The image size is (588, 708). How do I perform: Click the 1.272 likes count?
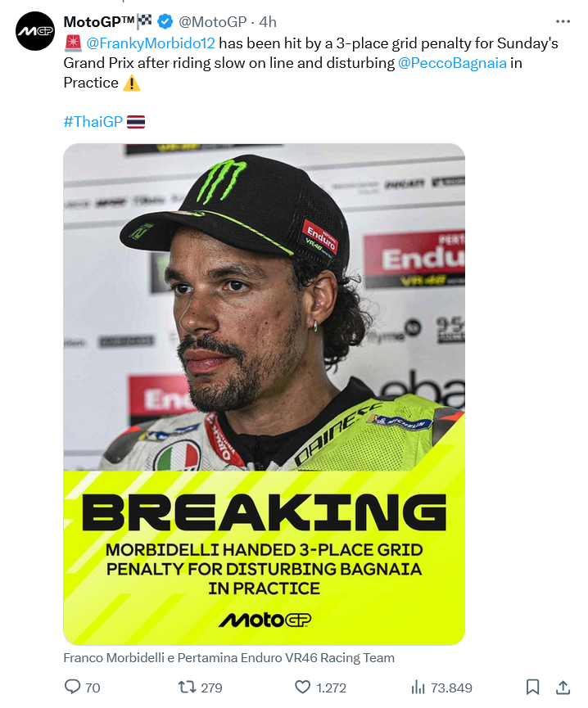coord(332,688)
